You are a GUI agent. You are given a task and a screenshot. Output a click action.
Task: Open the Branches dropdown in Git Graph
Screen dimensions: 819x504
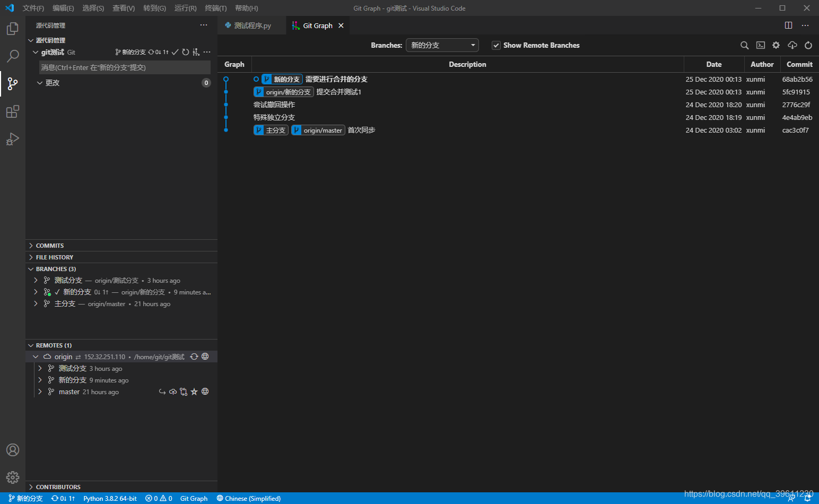click(x=442, y=45)
